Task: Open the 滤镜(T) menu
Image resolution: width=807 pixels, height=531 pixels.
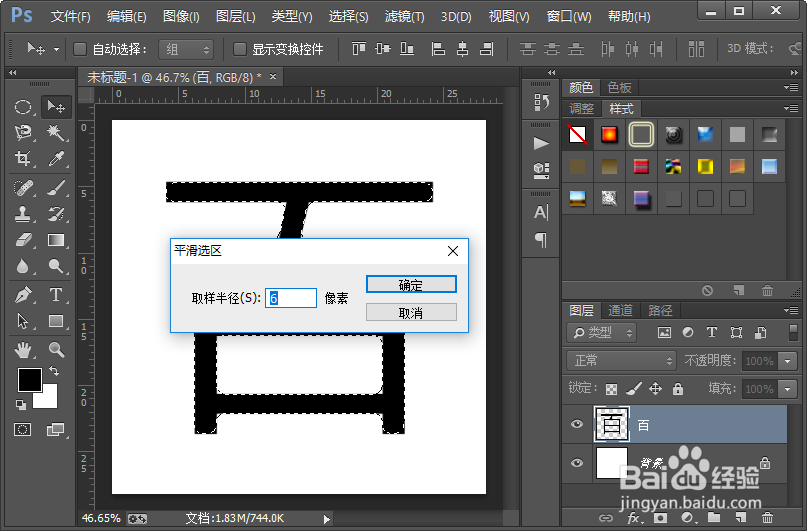Action: pos(405,17)
